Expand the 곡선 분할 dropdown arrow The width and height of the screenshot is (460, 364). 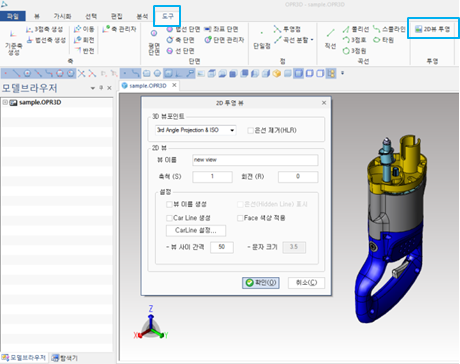[312, 40]
